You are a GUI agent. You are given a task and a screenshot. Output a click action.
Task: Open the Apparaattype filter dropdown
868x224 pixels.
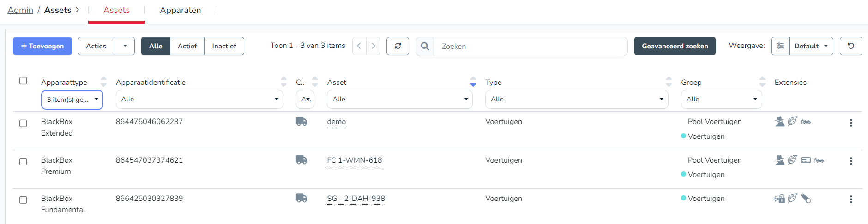(x=72, y=100)
